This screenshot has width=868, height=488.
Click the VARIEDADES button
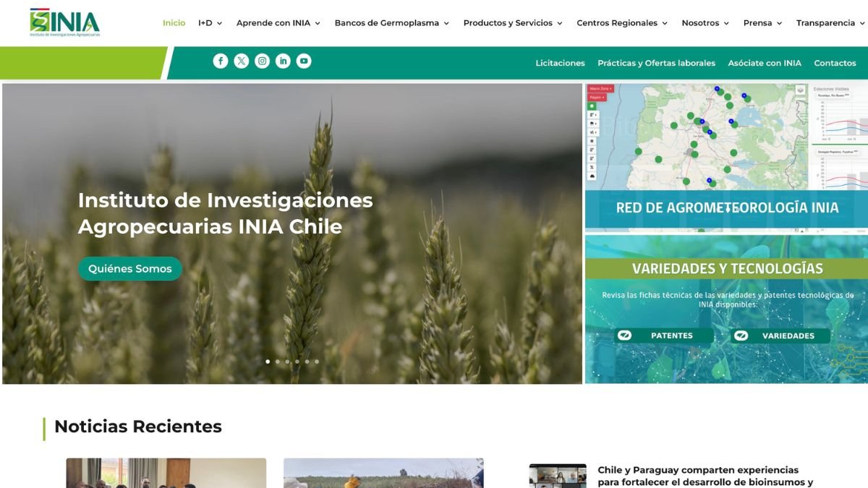tap(780, 335)
